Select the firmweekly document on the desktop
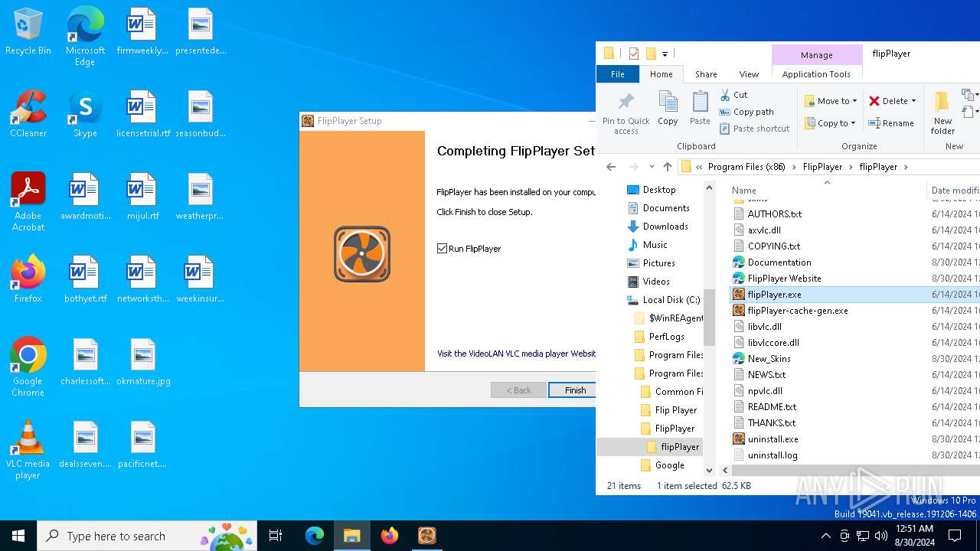The image size is (980, 551). 142,32
